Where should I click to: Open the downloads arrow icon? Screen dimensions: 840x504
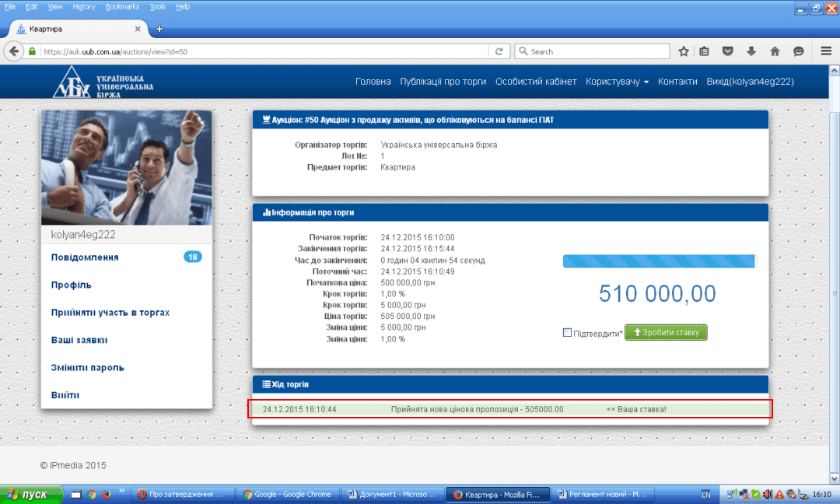click(x=751, y=51)
